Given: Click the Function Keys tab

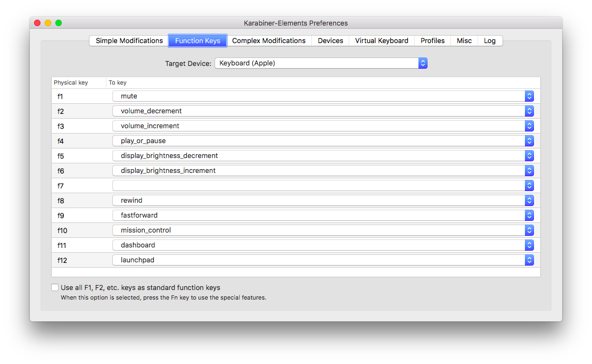Looking at the screenshot, I should [x=198, y=41].
